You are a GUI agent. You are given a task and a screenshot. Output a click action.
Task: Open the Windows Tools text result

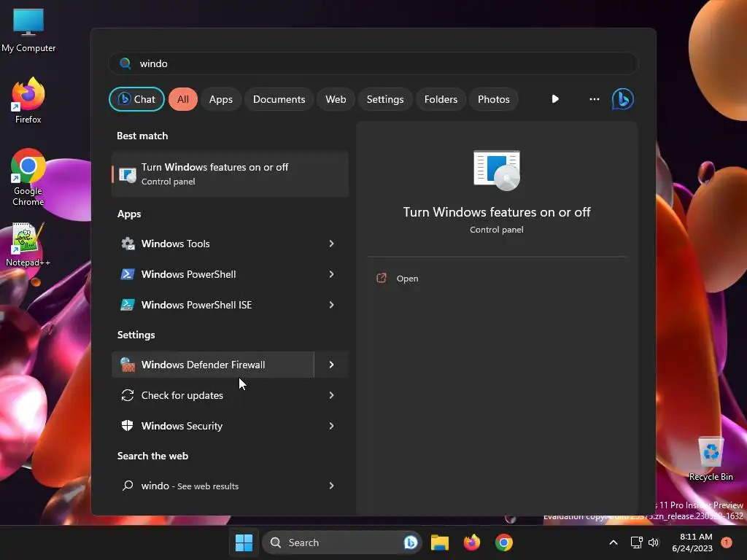point(175,244)
